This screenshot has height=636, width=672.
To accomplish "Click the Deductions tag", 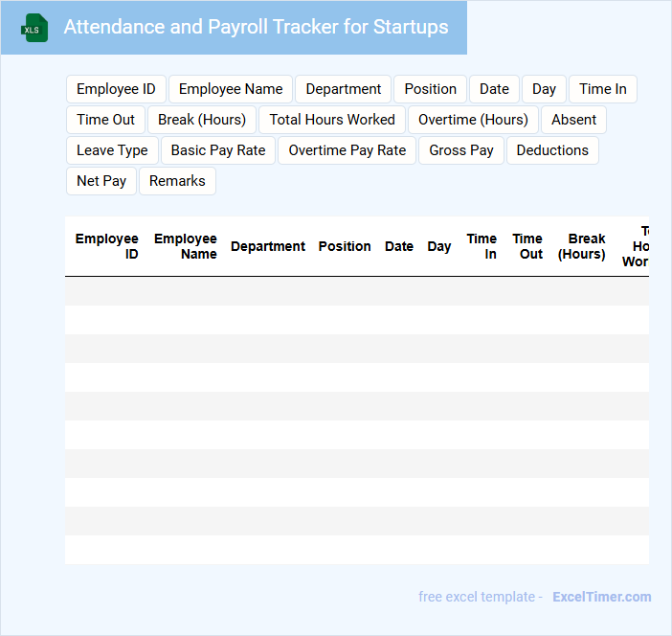I will pyautogui.click(x=552, y=150).
